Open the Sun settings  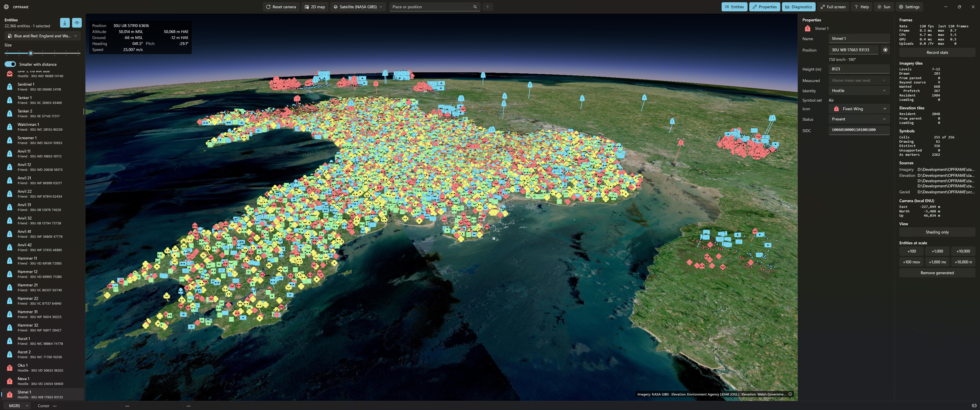pos(883,7)
